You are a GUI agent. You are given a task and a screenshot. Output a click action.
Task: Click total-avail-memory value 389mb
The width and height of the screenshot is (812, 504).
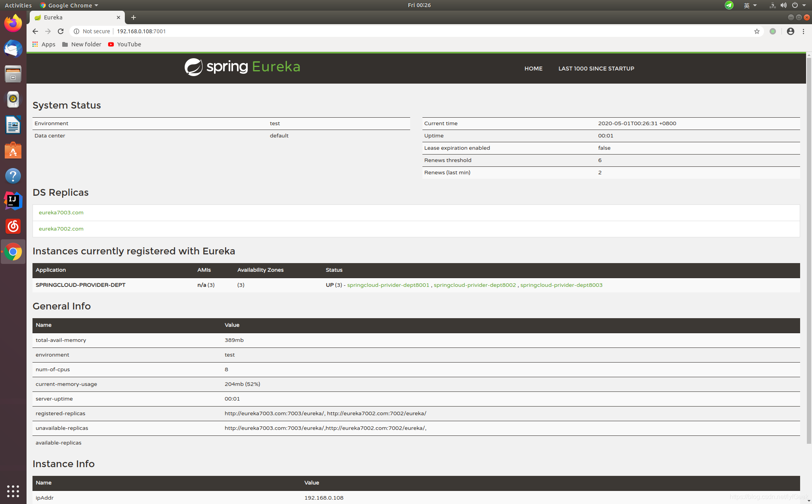point(234,340)
